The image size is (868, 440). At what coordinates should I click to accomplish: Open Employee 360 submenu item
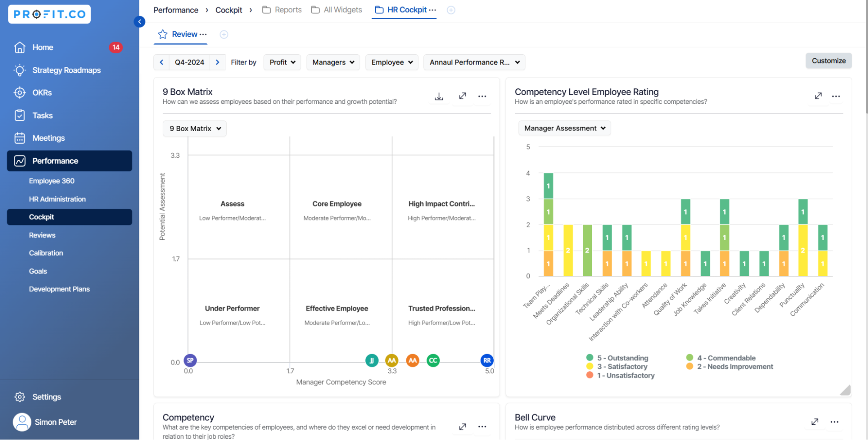click(52, 181)
